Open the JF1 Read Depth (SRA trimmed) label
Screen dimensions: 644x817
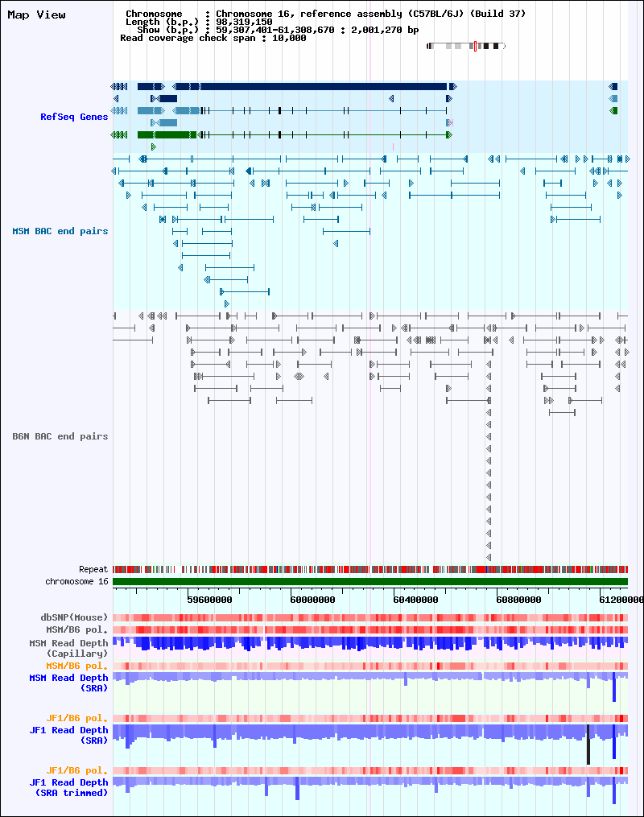pyautogui.click(x=68, y=787)
